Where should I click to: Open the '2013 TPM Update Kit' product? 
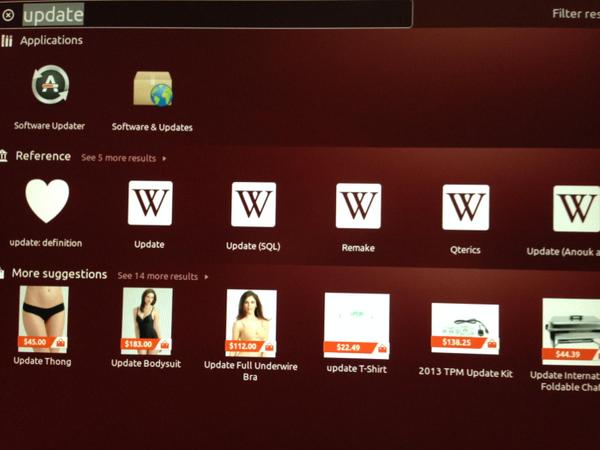(x=464, y=330)
